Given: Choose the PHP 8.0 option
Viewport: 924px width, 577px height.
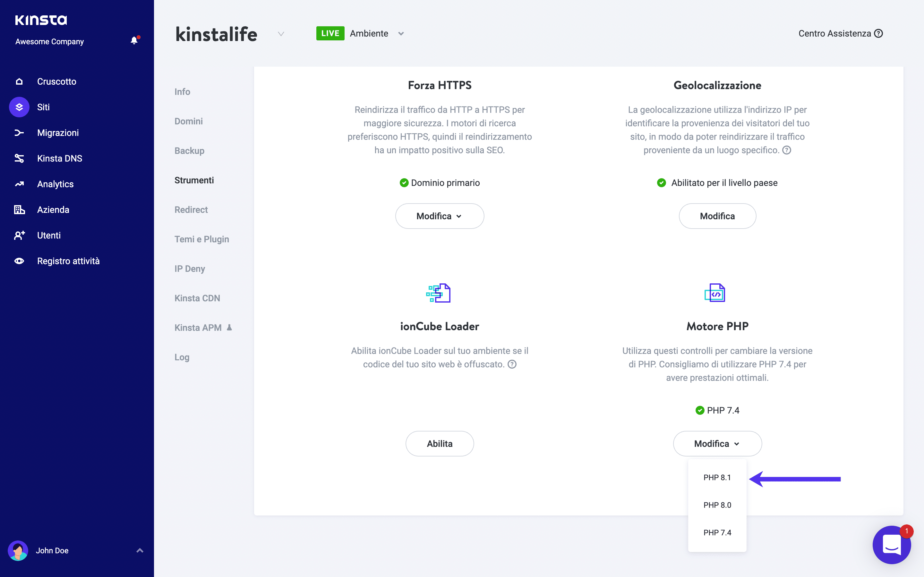Looking at the screenshot, I should click(x=717, y=505).
